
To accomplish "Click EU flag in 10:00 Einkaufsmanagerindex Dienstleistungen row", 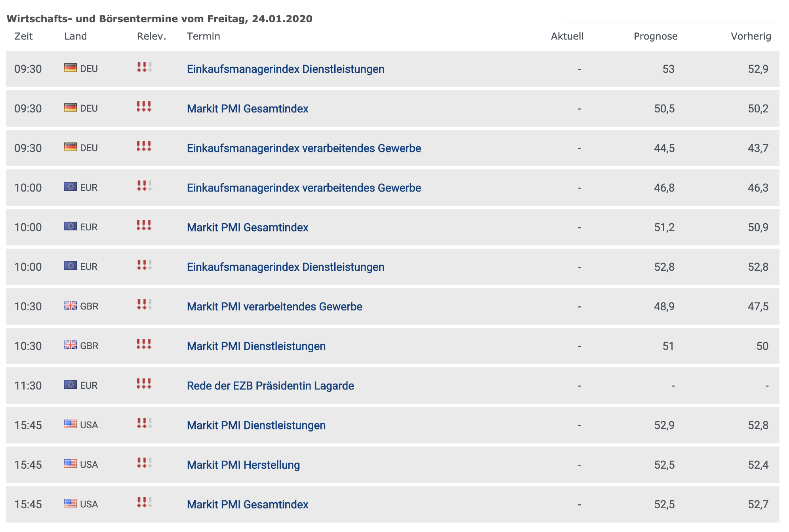I will click(71, 266).
